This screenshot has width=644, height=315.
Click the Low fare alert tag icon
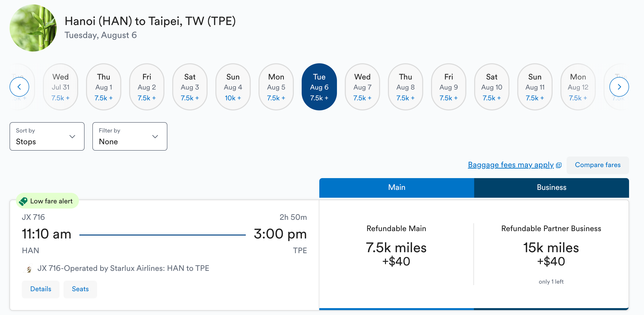(x=23, y=201)
